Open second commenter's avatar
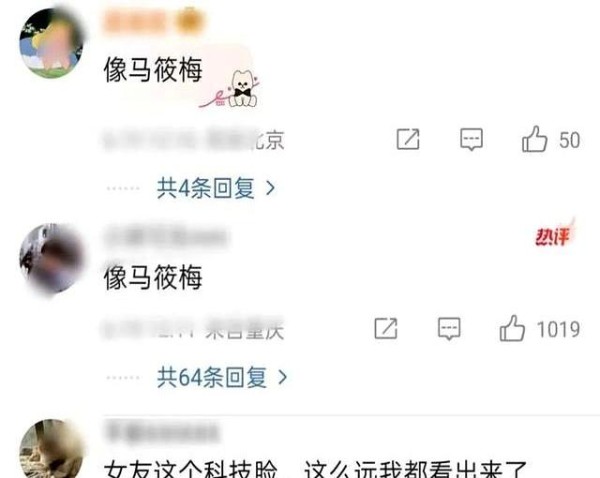600x478 pixels. (52, 259)
